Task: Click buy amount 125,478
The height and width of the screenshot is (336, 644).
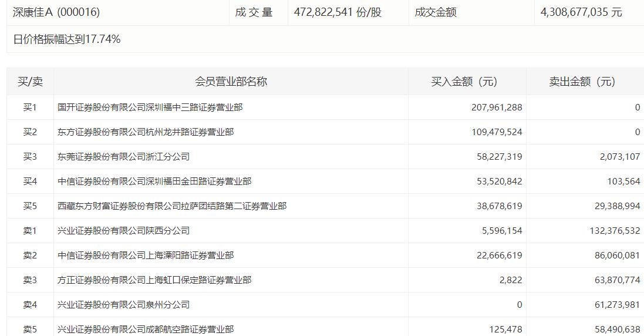Action: 505,330
